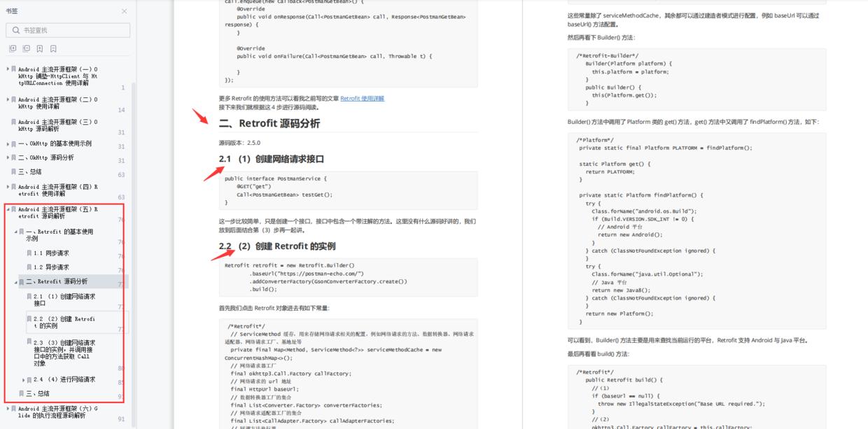
Task: Click code line .baseUrl("https://postman-echo.com/")
Action: coord(306,274)
